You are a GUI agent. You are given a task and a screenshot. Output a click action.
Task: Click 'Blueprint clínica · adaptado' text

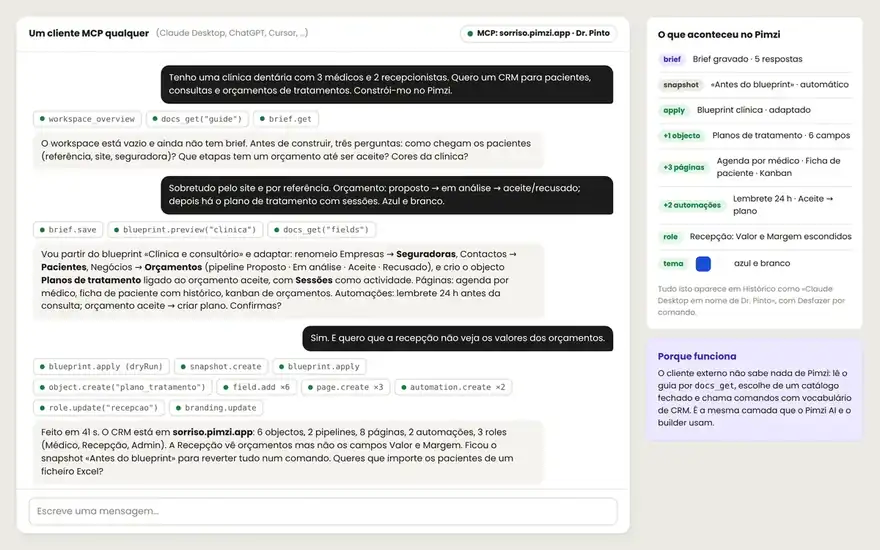[754, 110]
